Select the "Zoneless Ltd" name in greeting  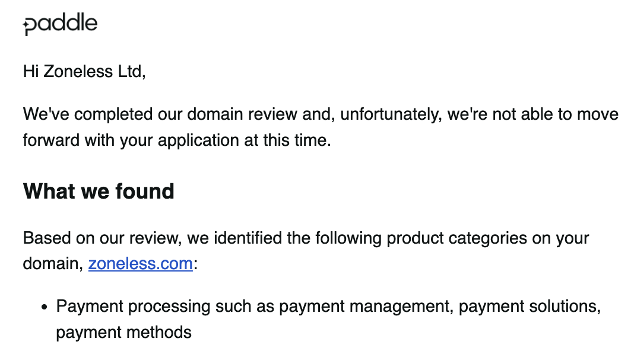coord(92,72)
